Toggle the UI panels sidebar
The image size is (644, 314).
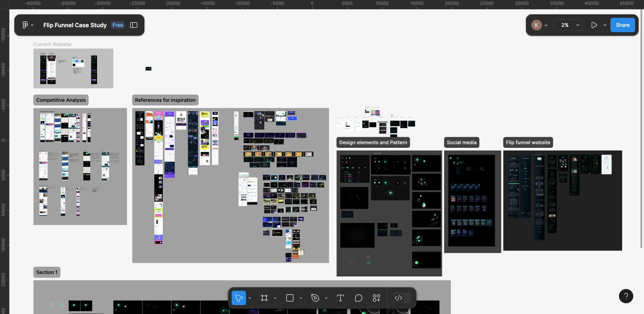(x=133, y=25)
